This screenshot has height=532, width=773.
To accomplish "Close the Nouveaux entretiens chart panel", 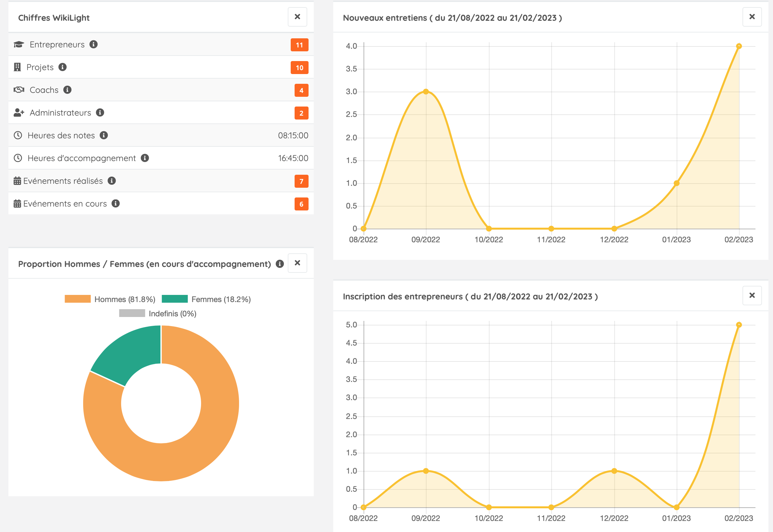I will pos(752,17).
